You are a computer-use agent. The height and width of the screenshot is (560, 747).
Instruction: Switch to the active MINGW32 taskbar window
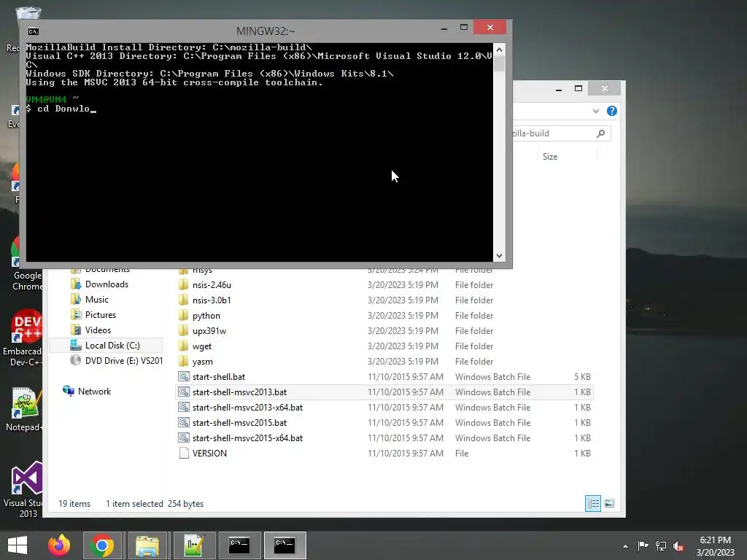[x=285, y=545]
